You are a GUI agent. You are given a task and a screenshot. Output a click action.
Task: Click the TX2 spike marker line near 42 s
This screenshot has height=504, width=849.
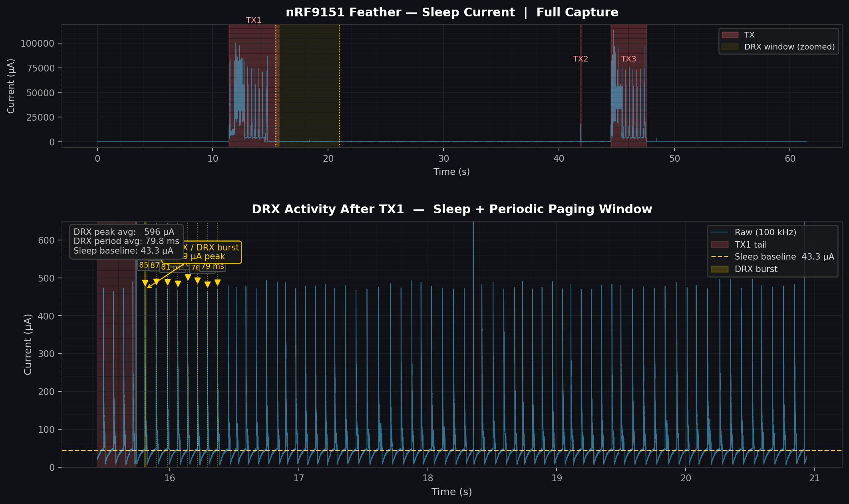tap(581, 85)
